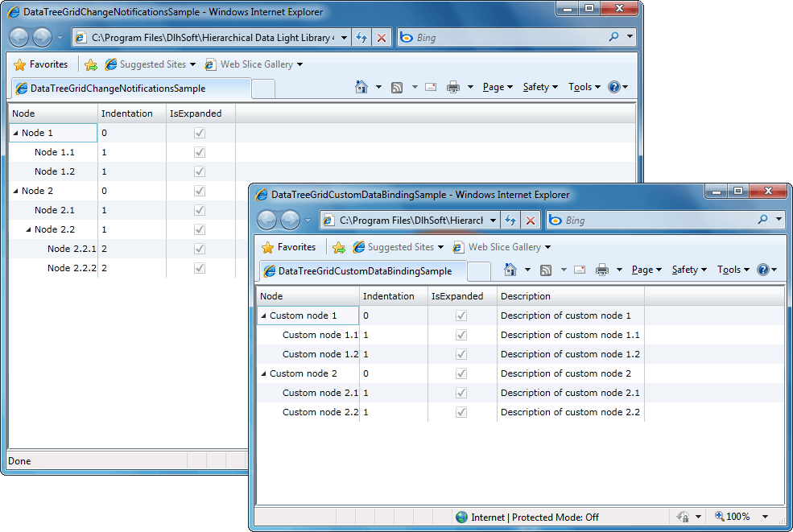Click Help icon in DataTreeGridCustomDataBindingSample window

click(x=763, y=270)
